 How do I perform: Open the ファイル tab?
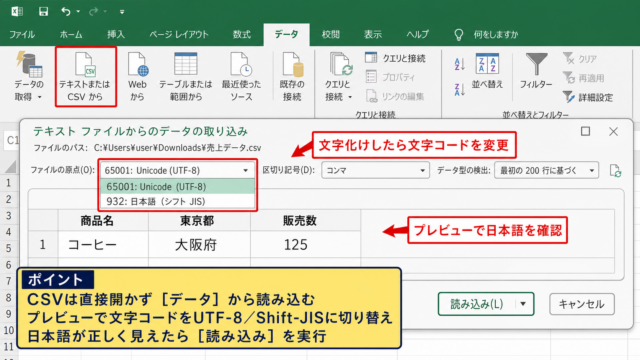22,35
